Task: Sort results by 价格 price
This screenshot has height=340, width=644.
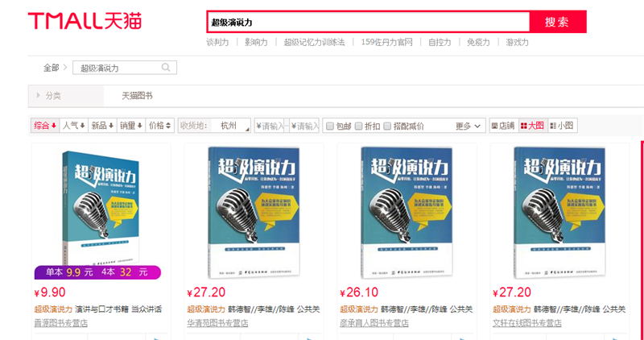Action: click(x=159, y=126)
